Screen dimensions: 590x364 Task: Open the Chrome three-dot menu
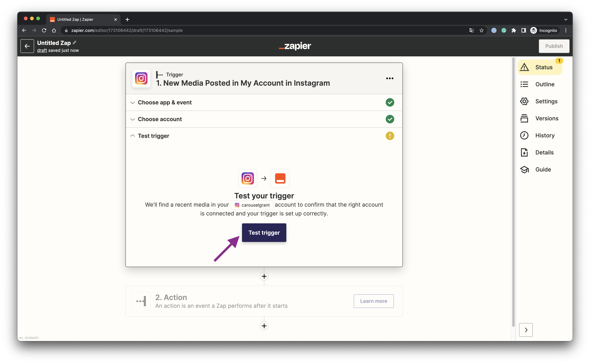(x=566, y=30)
